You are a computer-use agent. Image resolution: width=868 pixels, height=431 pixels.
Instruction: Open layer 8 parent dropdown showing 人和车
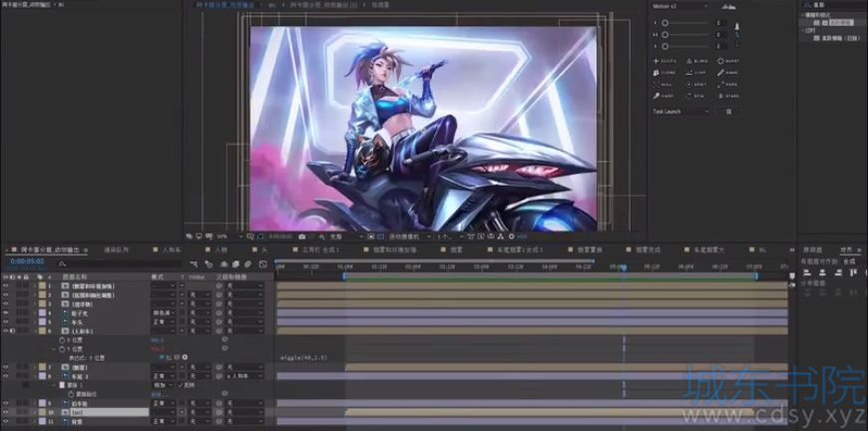click(x=244, y=376)
